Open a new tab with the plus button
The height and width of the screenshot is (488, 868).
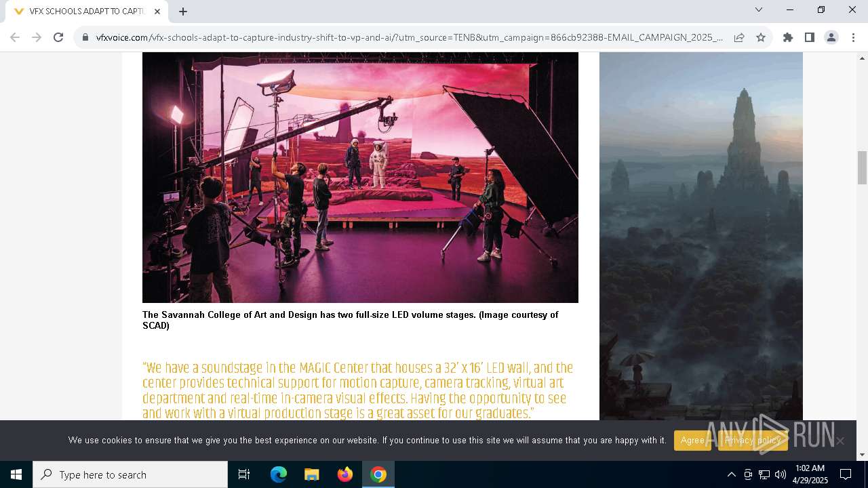pos(183,12)
